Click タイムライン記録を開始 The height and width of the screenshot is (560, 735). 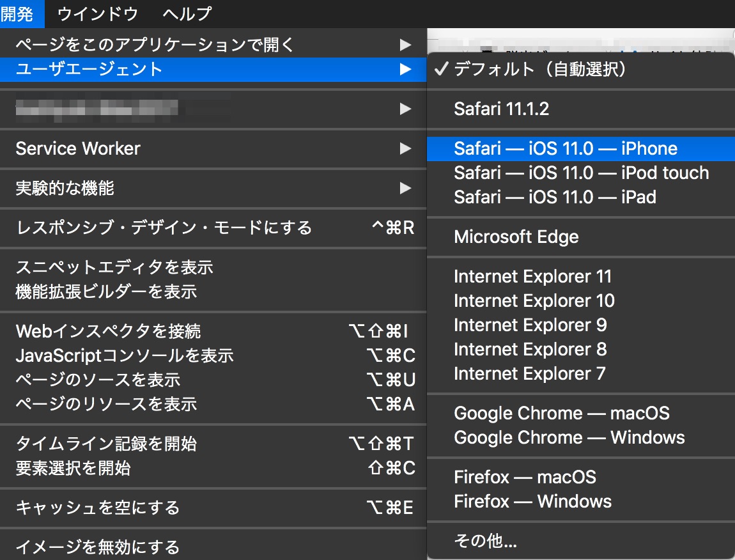coord(213,444)
